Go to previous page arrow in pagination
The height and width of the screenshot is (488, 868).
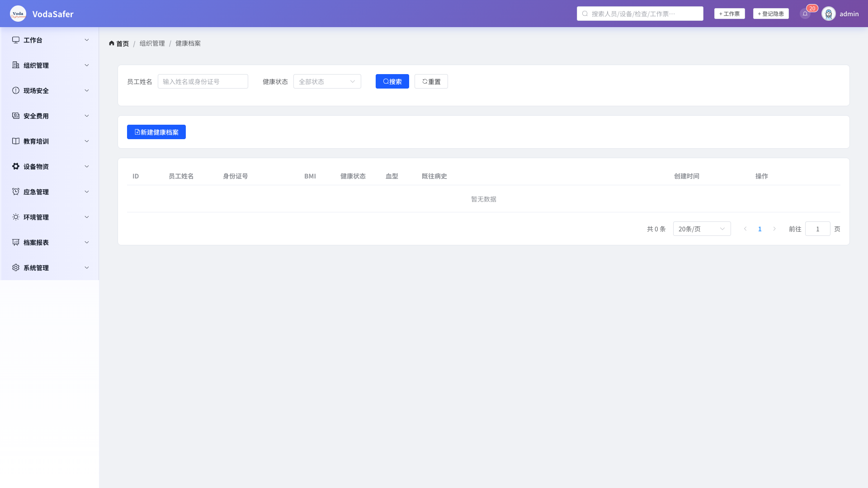click(745, 229)
